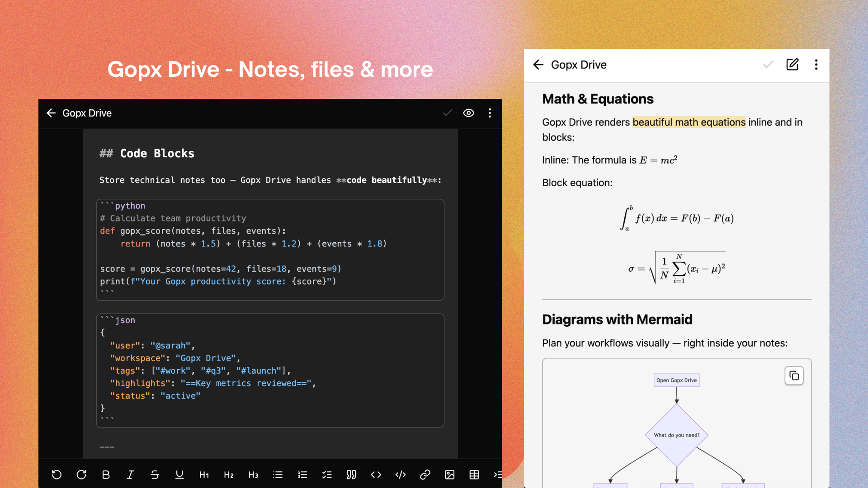Insert a code block
Screen dimensions: 868x488
pyautogui.click(x=401, y=474)
